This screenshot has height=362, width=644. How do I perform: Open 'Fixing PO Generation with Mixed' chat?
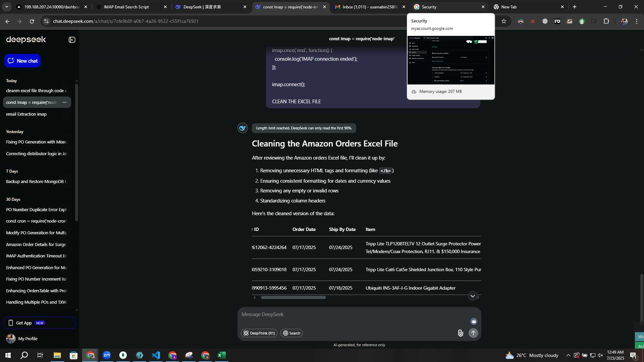click(37, 142)
